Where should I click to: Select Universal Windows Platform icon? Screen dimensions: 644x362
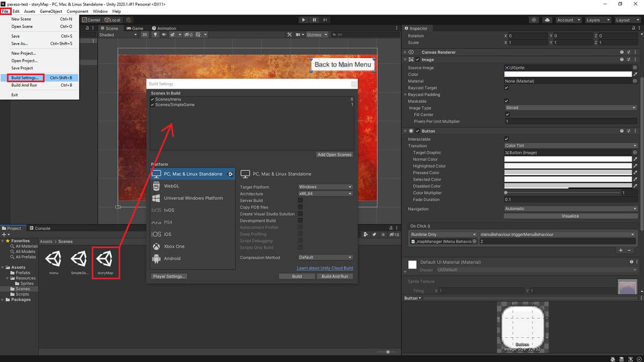tap(156, 198)
